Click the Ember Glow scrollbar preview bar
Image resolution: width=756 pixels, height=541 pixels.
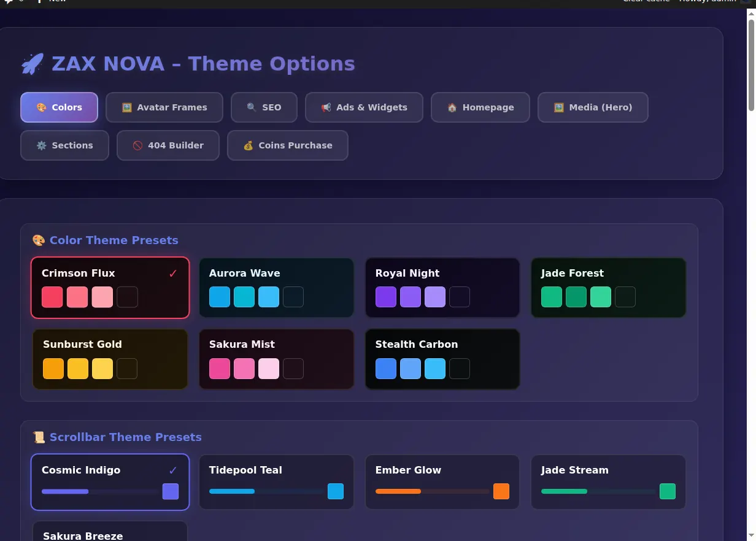tap(433, 491)
